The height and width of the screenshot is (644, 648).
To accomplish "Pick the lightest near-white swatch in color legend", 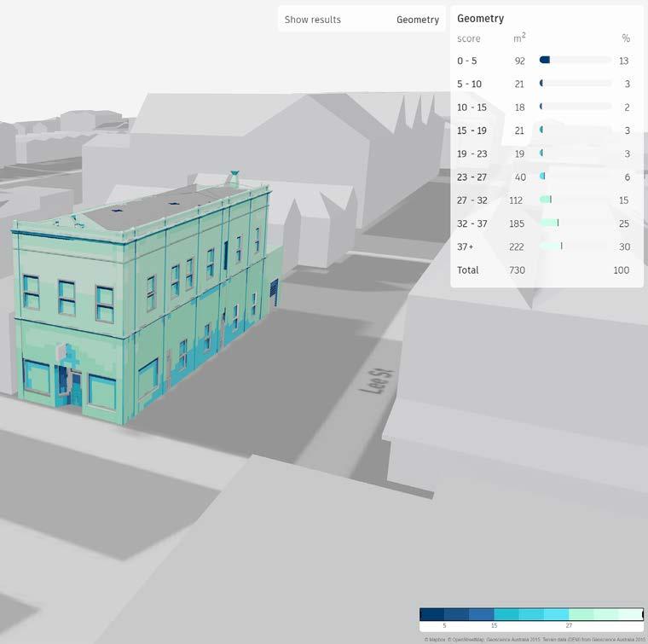I will (631, 614).
